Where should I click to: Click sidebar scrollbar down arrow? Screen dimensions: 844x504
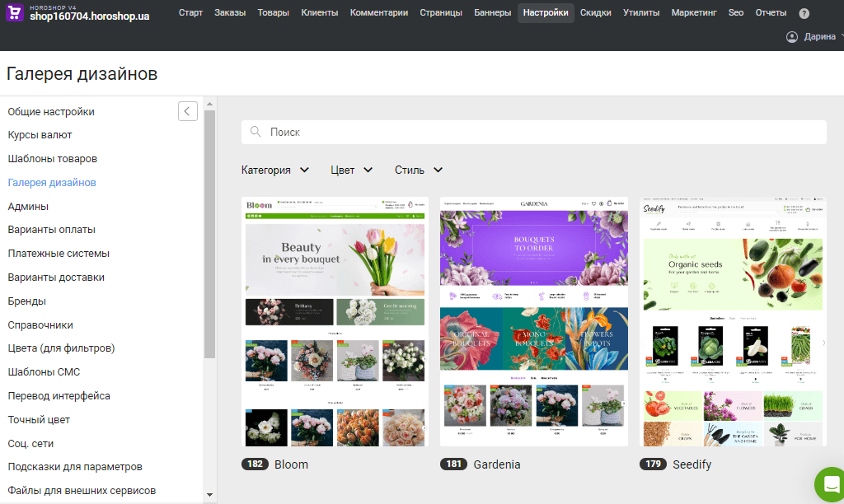pyautogui.click(x=210, y=495)
